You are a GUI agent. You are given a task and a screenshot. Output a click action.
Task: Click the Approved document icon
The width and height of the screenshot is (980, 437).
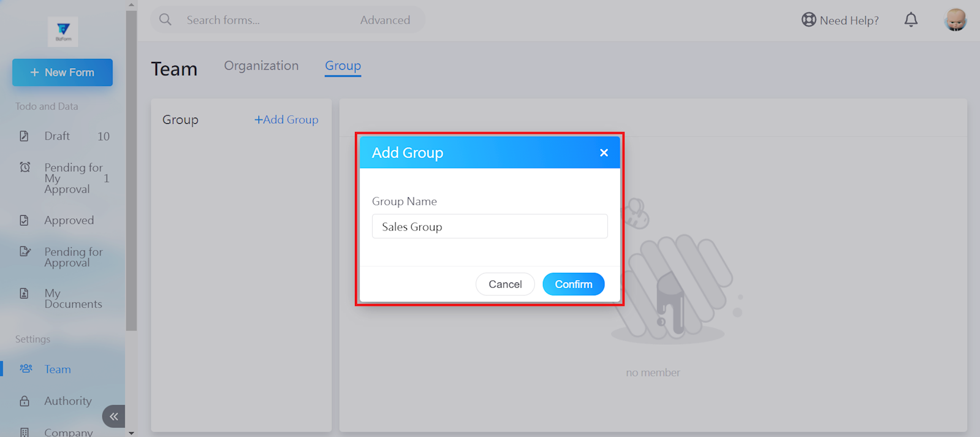(x=25, y=221)
